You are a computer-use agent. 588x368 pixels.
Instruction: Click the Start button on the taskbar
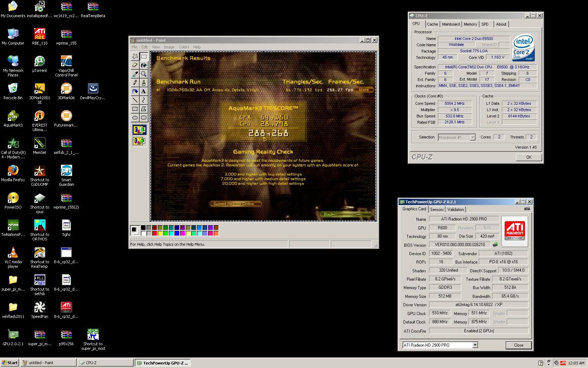click(10, 363)
